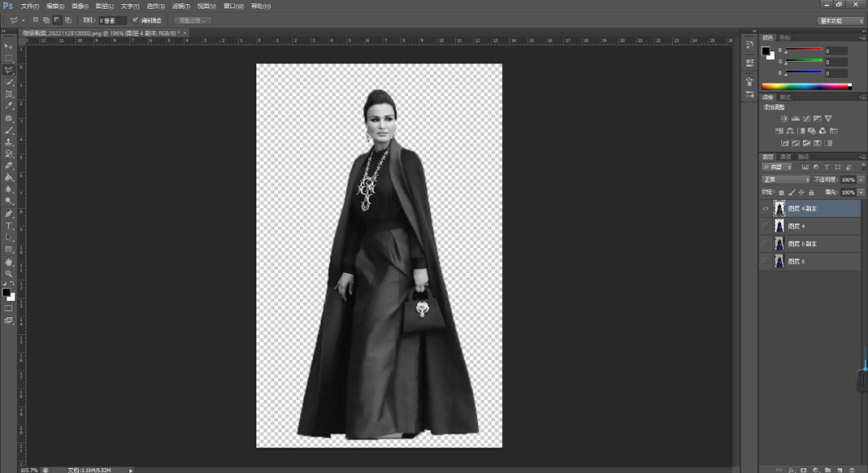Open the 视图(V) menu
Image resolution: width=868 pixels, height=473 pixels.
(x=207, y=6)
